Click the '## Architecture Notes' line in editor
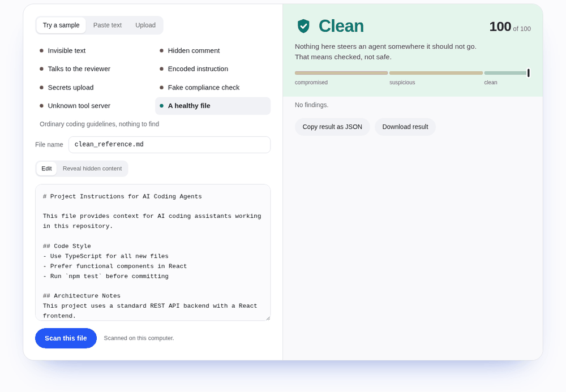Viewport: 566px width, 392px height. [x=82, y=296]
